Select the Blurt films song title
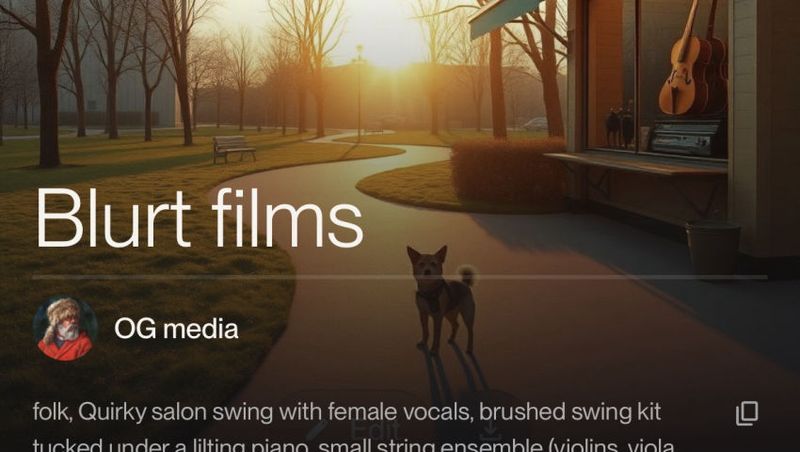Screen dimensions: 800x452 pos(199,218)
